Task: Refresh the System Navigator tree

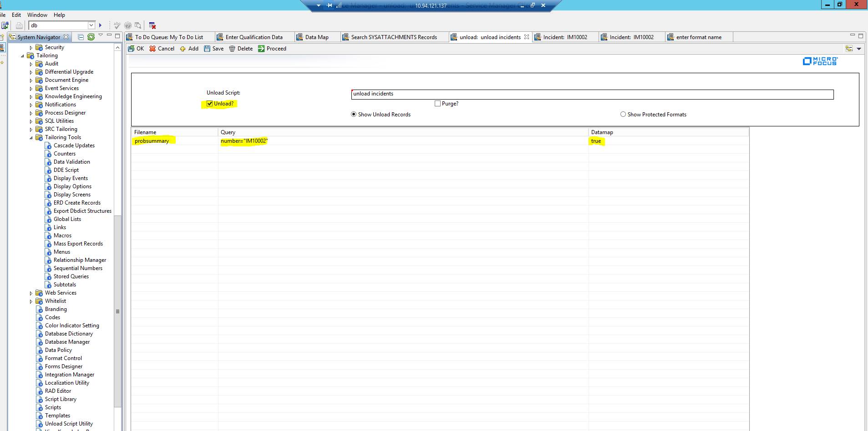Action: point(91,37)
